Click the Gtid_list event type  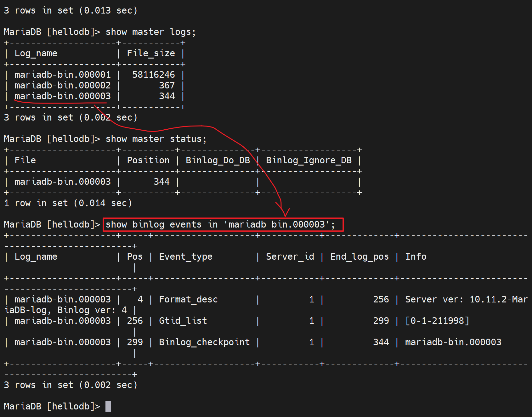[x=183, y=321]
